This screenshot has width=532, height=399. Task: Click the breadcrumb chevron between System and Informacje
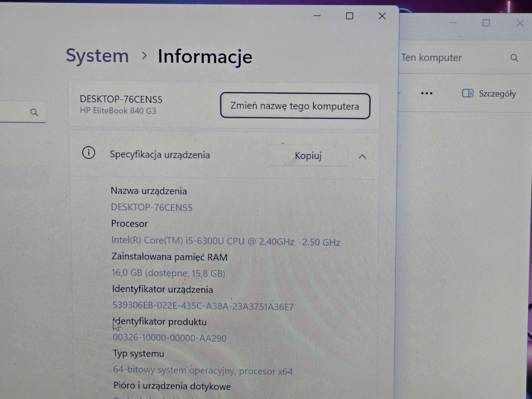tap(144, 56)
